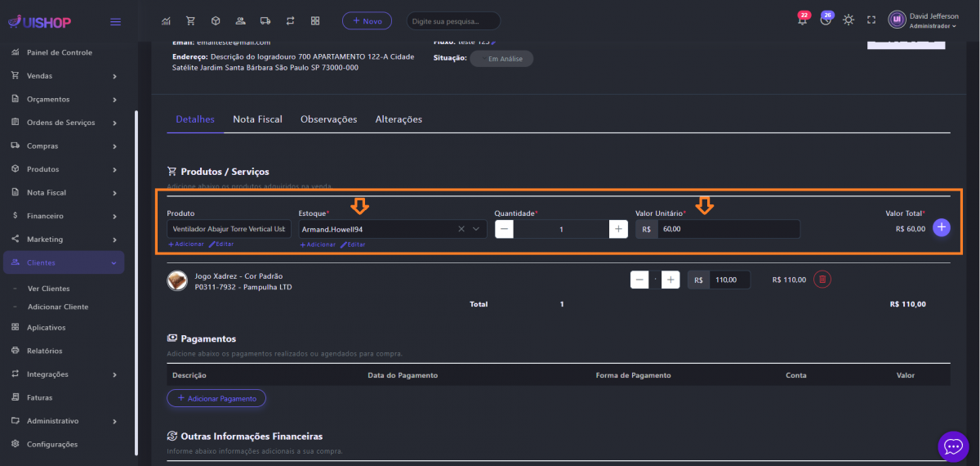Delete the Jogo Xadrez item with trash icon
The height and width of the screenshot is (466, 980).
tap(822, 280)
